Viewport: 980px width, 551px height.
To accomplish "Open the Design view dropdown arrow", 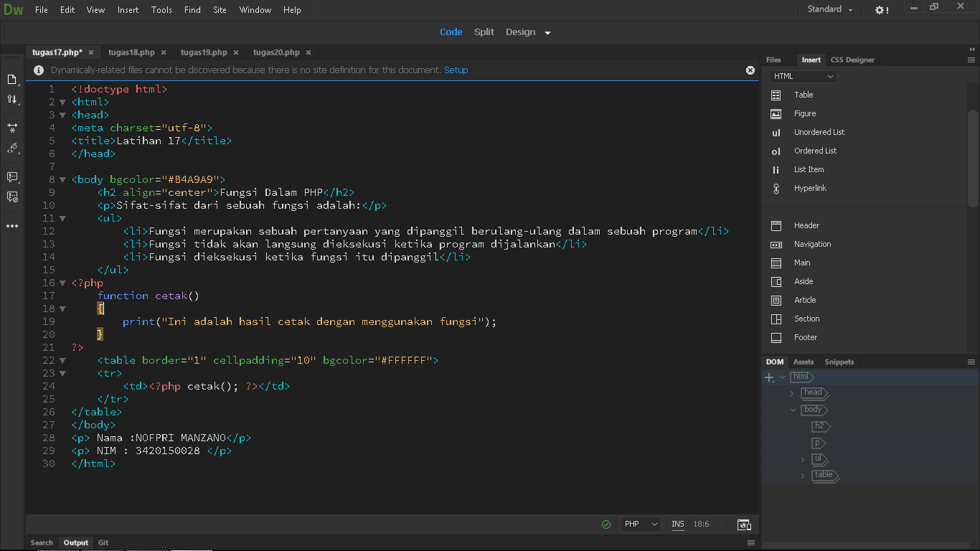I will coord(547,32).
